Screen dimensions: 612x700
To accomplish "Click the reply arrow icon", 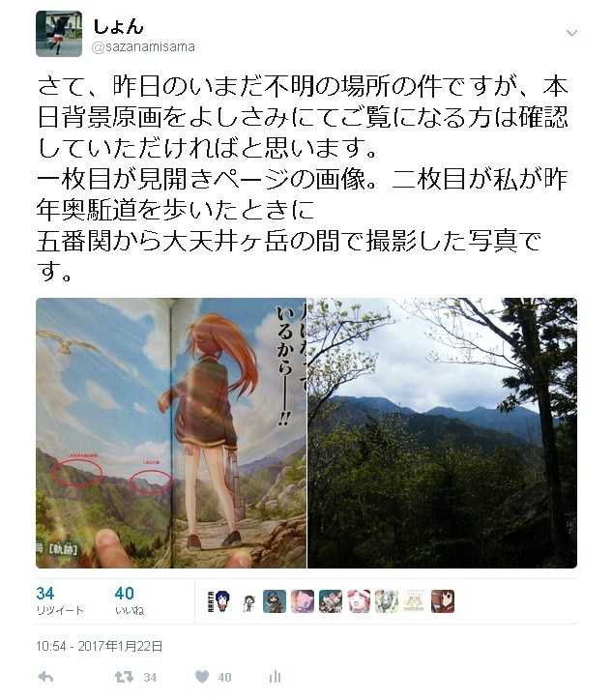I will coord(45,677).
